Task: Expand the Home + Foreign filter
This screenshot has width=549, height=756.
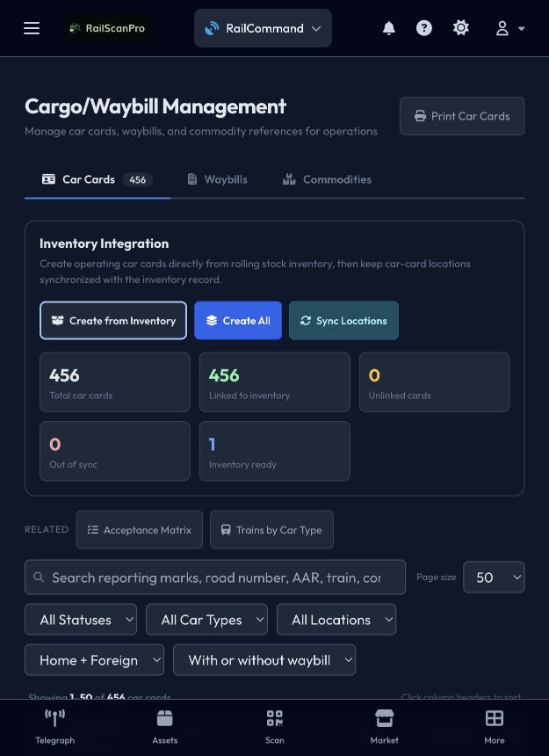Action: (94, 659)
